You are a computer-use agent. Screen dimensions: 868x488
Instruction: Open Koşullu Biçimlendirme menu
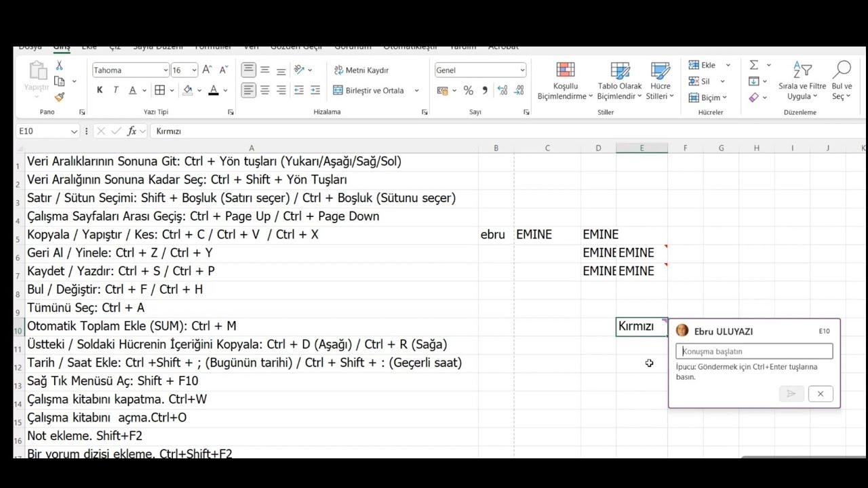(x=566, y=81)
